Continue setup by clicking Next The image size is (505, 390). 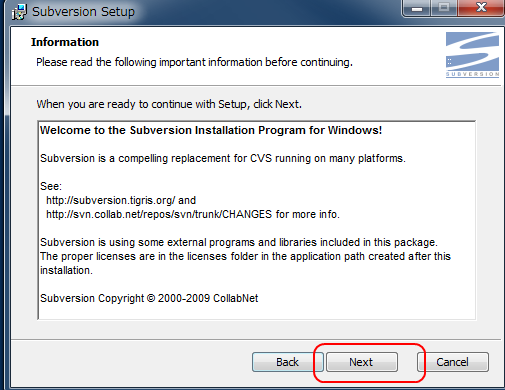(x=362, y=362)
